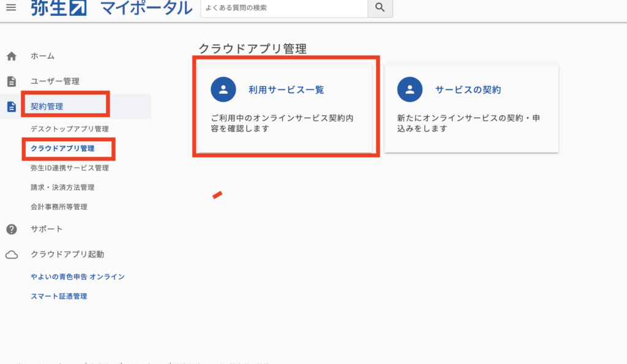Click the cloud icon for クラウドアプリ起動
The height and width of the screenshot is (364, 627).
[x=12, y=255]
